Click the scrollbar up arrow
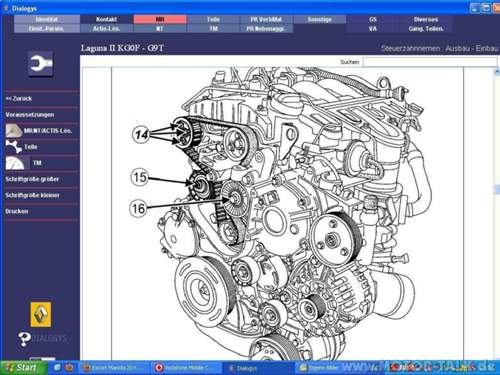 (497, 72)
